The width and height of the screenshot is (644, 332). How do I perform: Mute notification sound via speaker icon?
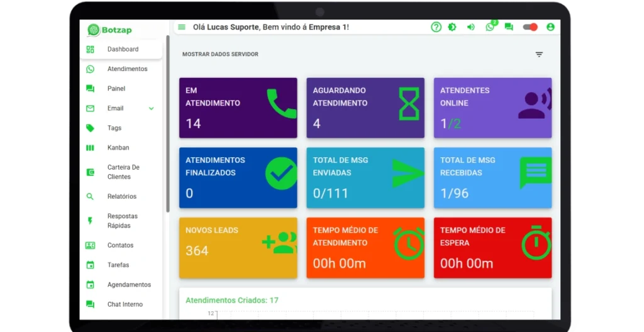point(470,27)
